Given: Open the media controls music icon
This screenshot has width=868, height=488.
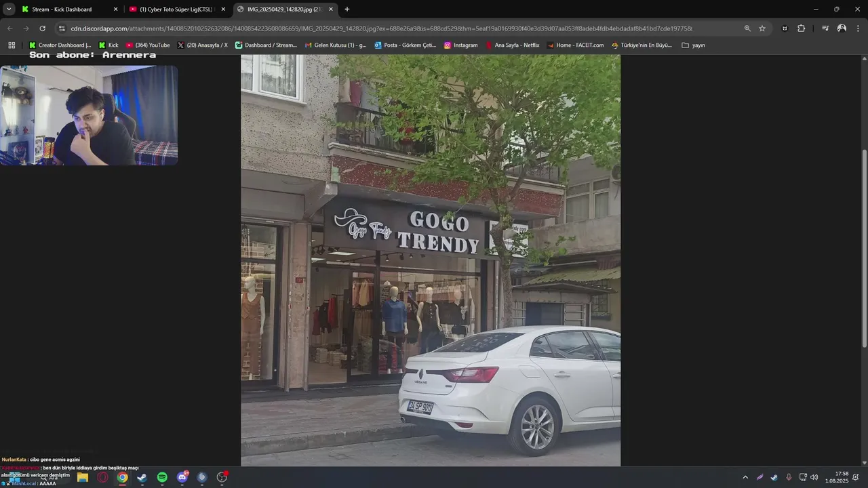Looking at the screenshot, I should pos(825,28).
